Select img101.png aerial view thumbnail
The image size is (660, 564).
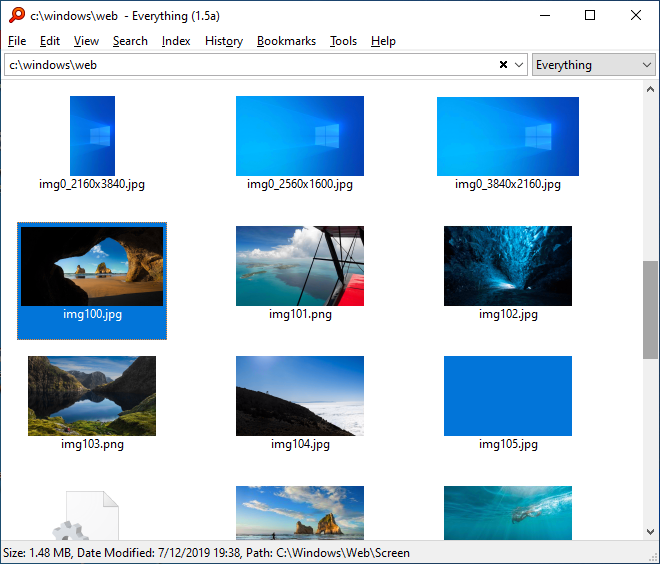[x=300, y=266]
